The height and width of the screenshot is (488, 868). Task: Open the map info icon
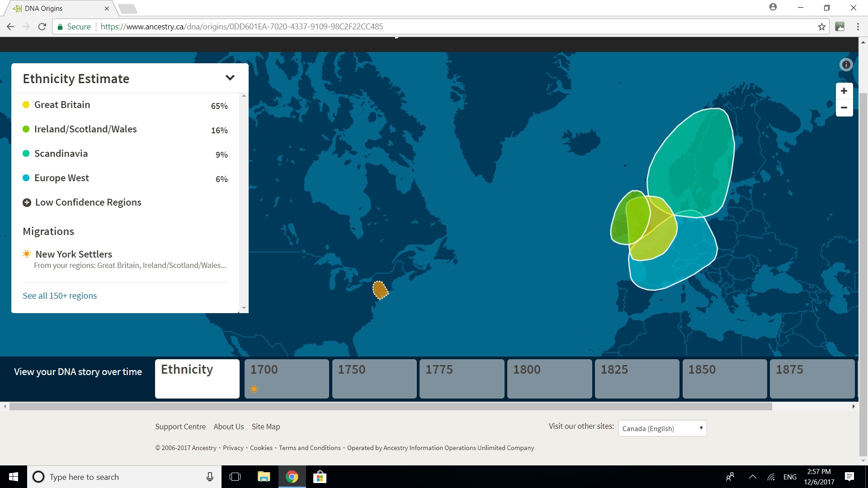[846, 65]
